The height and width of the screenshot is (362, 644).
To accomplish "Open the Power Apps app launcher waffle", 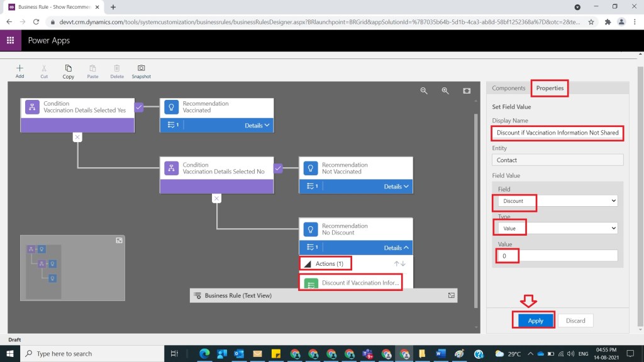I will [10, 40].
